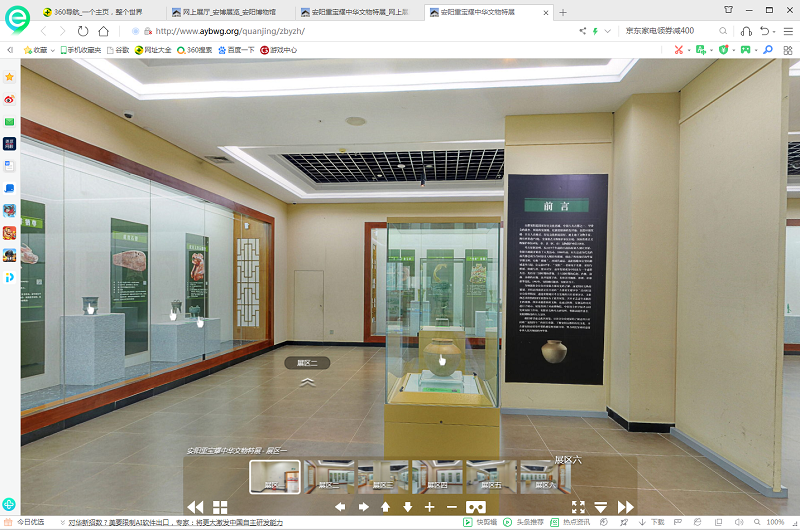
Task: Click the green translate extension icon
Action: point(701,49)
